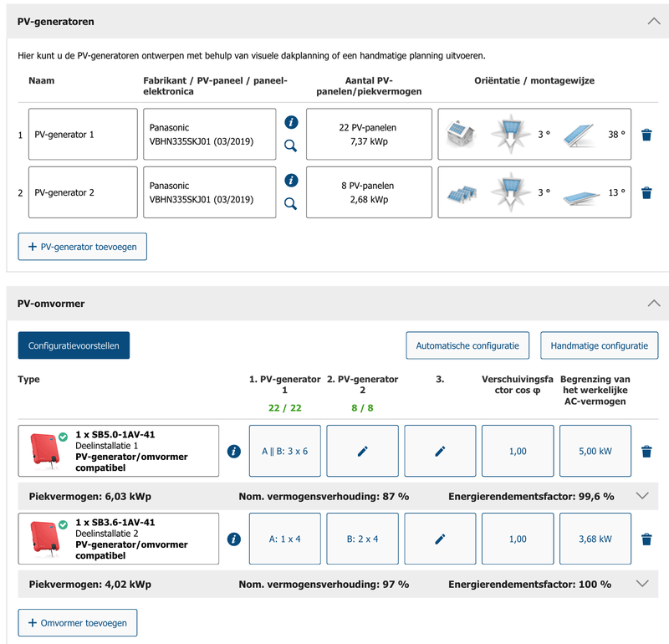Click the 5,00 kW AC limit field

click(x=595, y=452)
